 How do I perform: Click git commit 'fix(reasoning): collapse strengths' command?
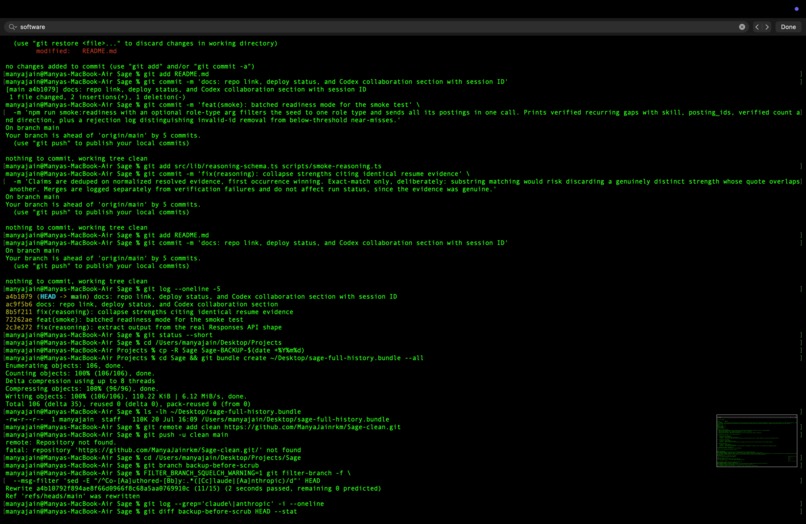tap(237, 174)
